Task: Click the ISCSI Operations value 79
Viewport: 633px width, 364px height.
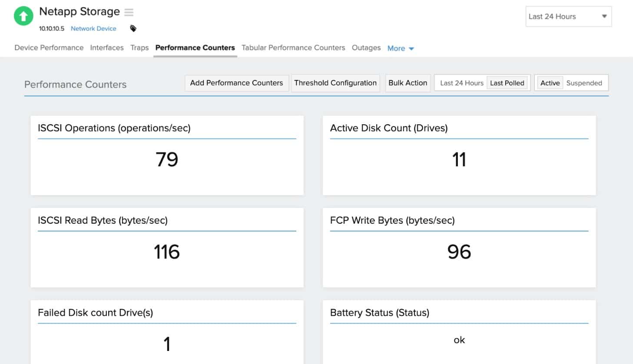Action: pyautogui.click(x=167, y=159)
